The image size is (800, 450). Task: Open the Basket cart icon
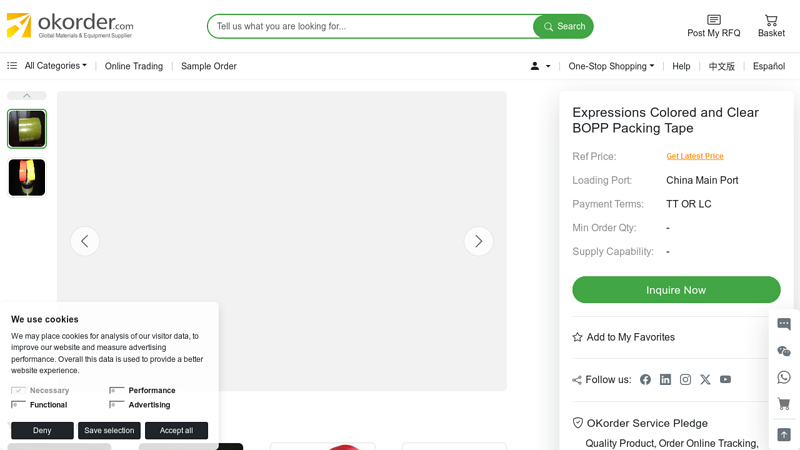pos(771,20)
